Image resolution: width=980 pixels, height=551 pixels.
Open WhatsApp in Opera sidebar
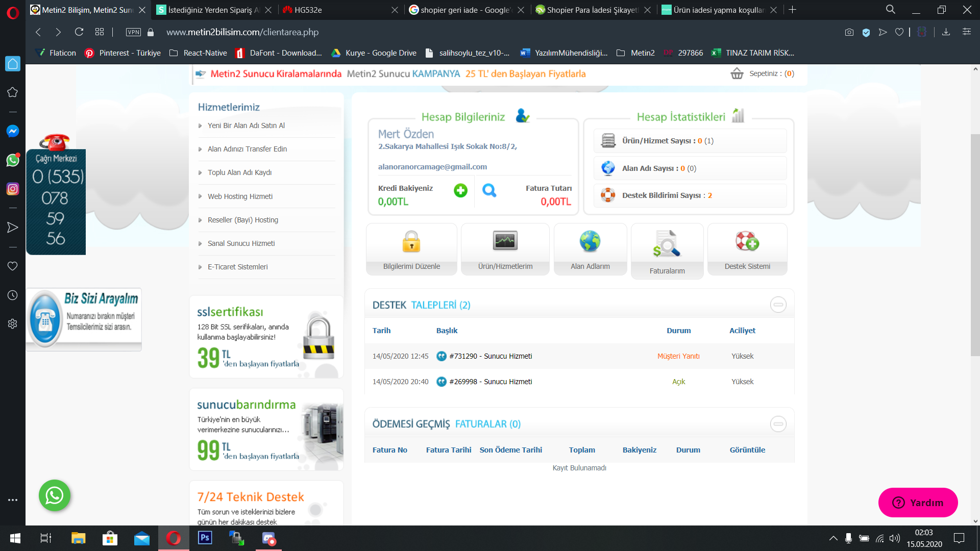point(13,160)
